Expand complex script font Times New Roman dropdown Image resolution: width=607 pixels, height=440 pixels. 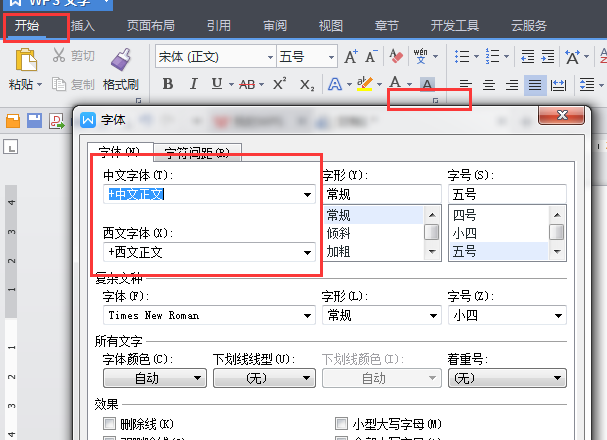307,316
